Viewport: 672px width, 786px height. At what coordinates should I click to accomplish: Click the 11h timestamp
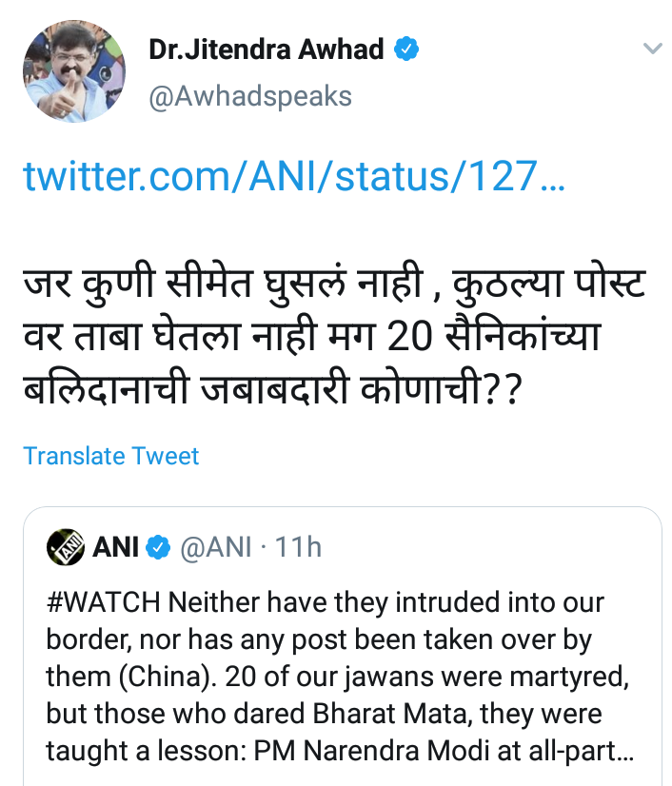(298, 546)
